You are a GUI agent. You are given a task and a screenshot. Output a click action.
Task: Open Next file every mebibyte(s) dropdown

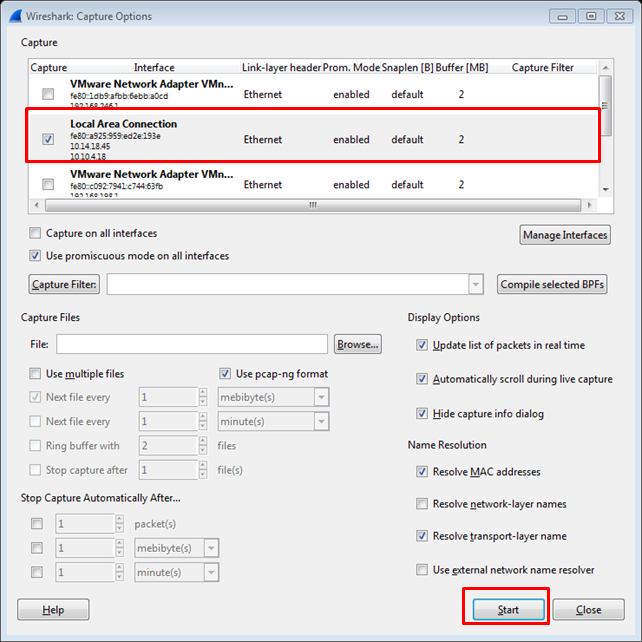tap(321, 397)
